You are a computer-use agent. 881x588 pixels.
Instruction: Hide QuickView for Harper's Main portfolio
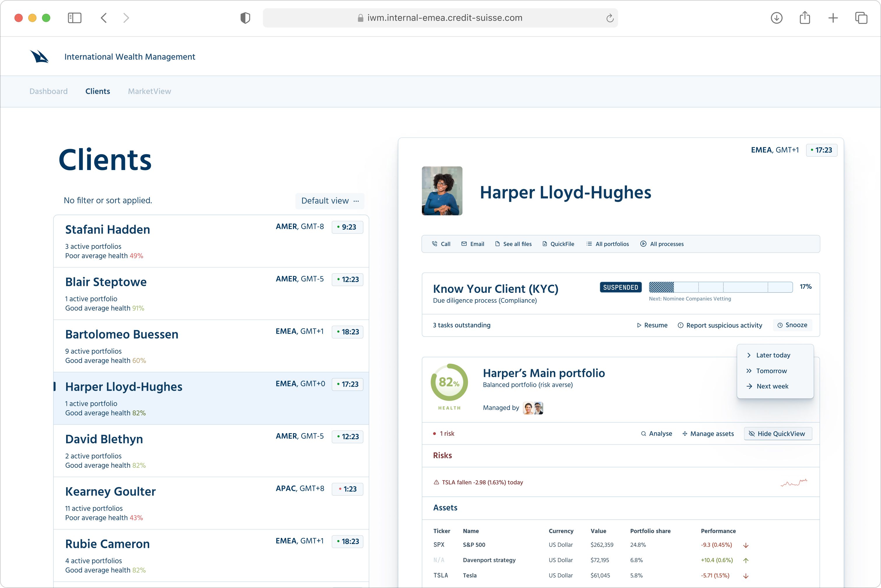(x=778, y=434)
